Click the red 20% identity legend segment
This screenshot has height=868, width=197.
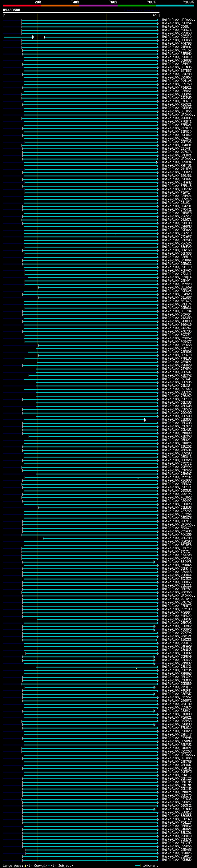tap(22, 6)
